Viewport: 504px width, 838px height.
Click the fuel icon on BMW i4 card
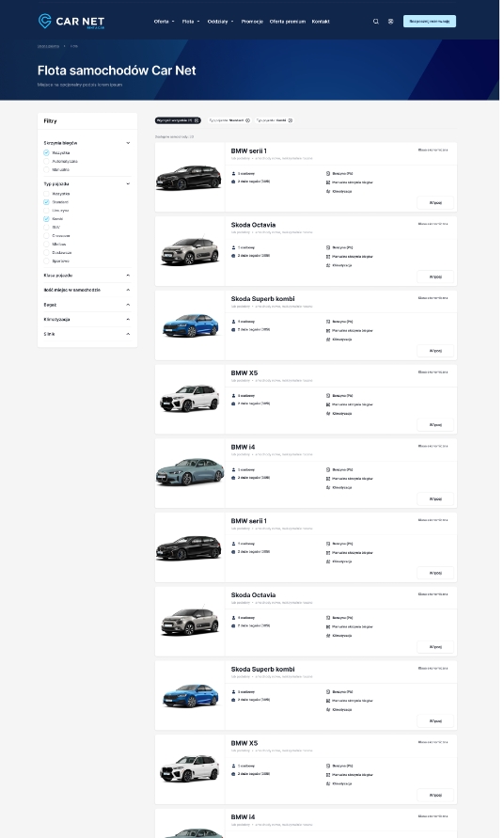[x=328, y=469]
